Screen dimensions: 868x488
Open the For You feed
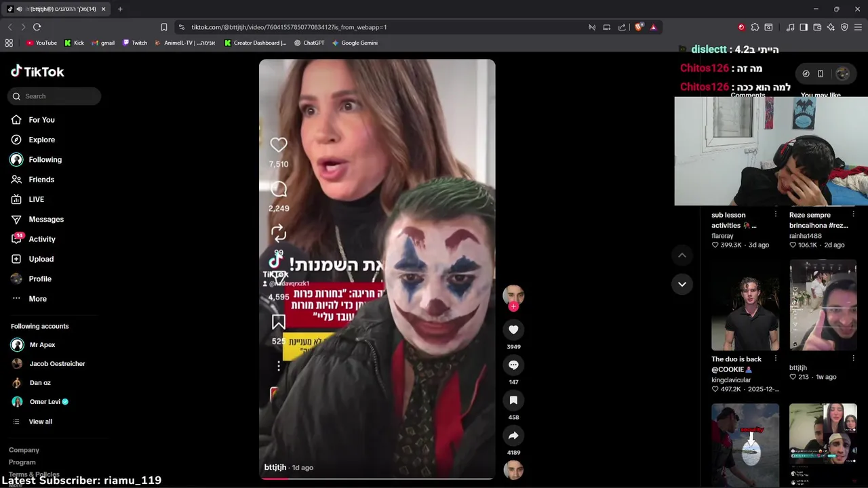41,120
